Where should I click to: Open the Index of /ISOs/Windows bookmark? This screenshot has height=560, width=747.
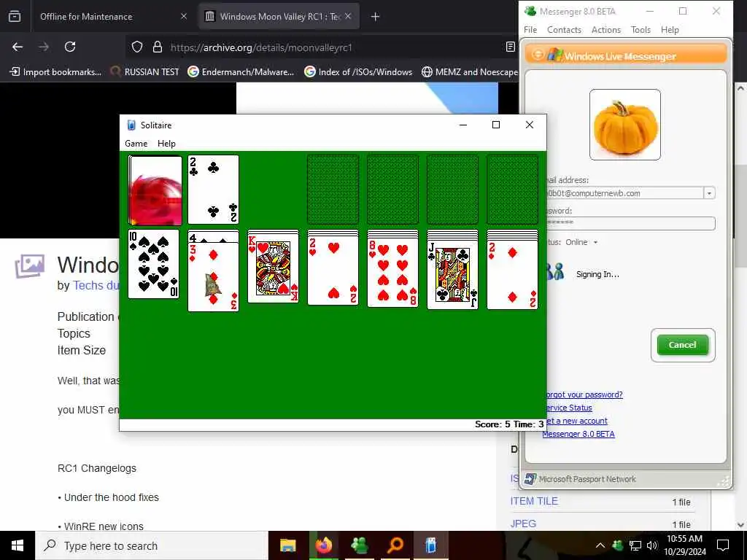358,72
